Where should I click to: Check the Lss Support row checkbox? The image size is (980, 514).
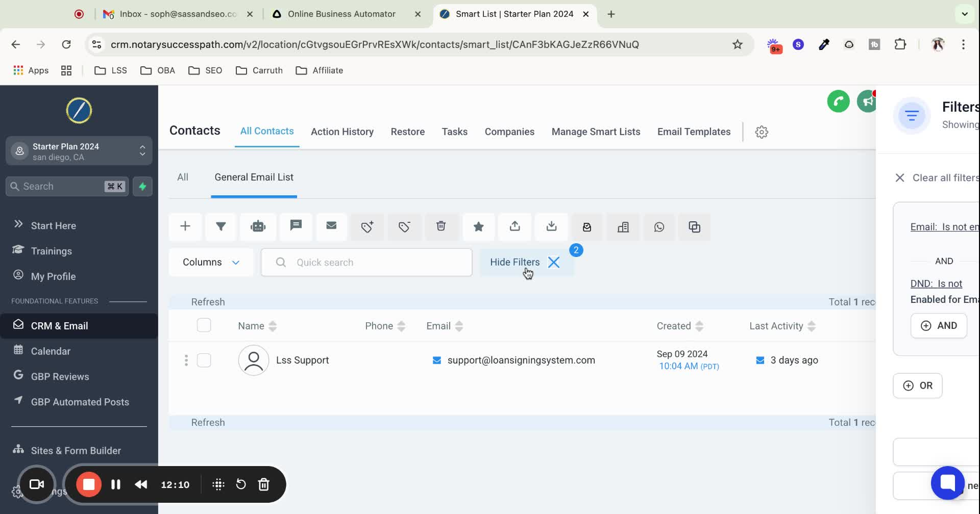(204, 360)
